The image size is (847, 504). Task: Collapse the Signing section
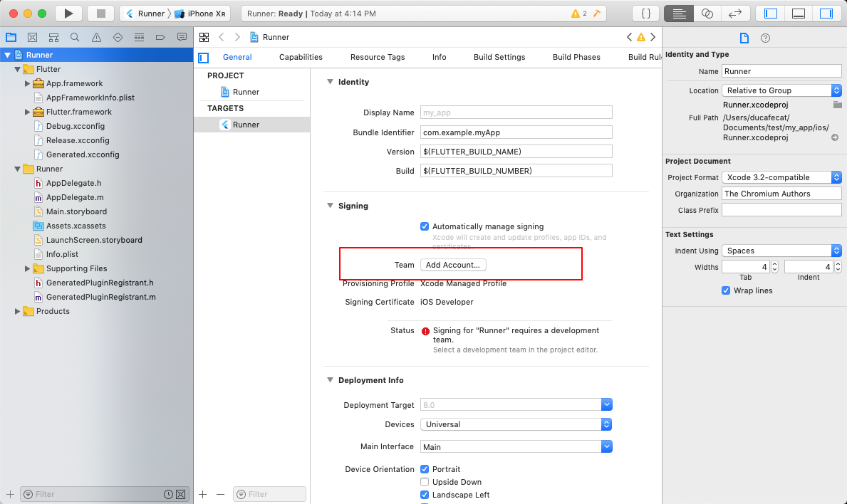pos(330,206)
